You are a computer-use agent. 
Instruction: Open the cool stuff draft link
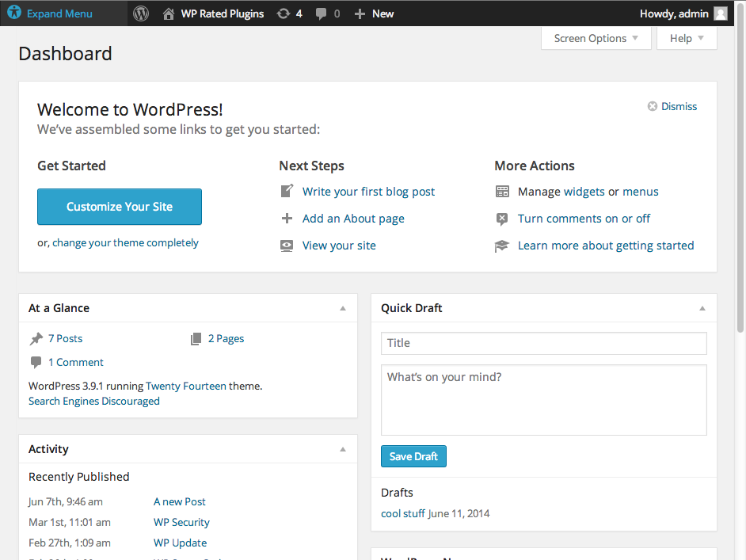tap(403, 513)
